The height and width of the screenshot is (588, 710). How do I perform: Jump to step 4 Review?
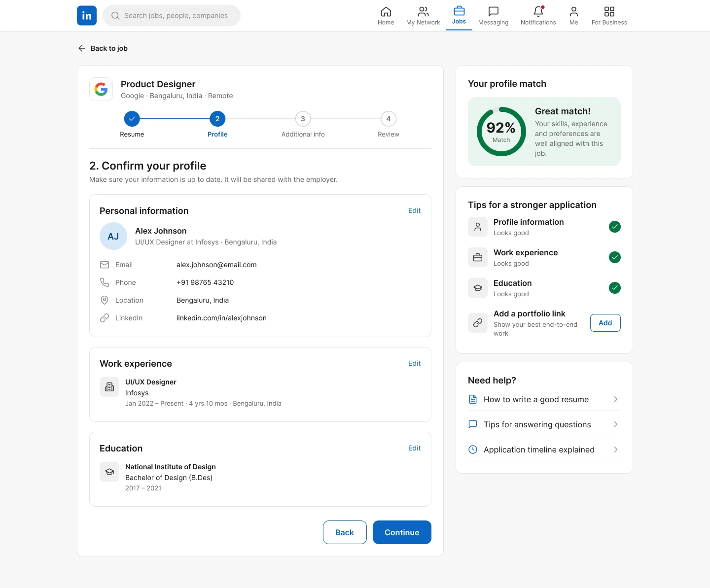[x=389, y=119]
